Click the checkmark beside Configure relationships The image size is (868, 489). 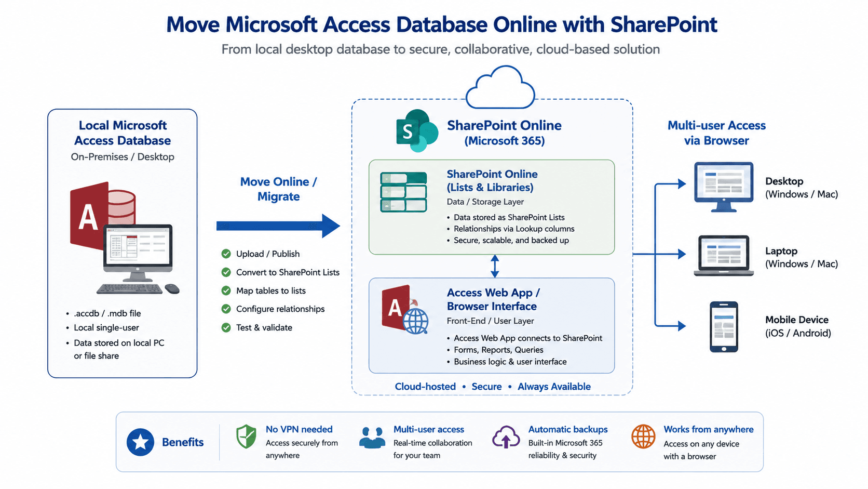226,309
